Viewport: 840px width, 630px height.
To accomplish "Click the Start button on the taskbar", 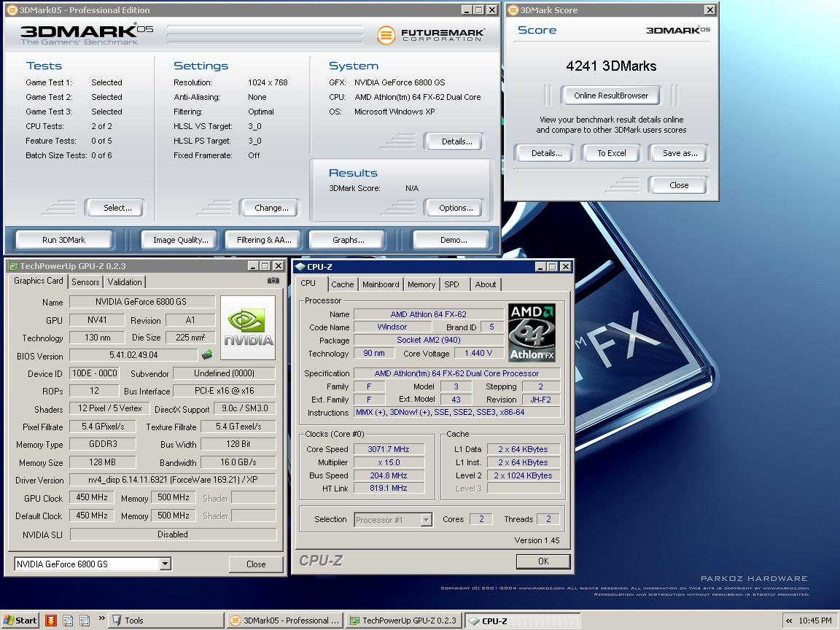I will [x=20, y=621].
